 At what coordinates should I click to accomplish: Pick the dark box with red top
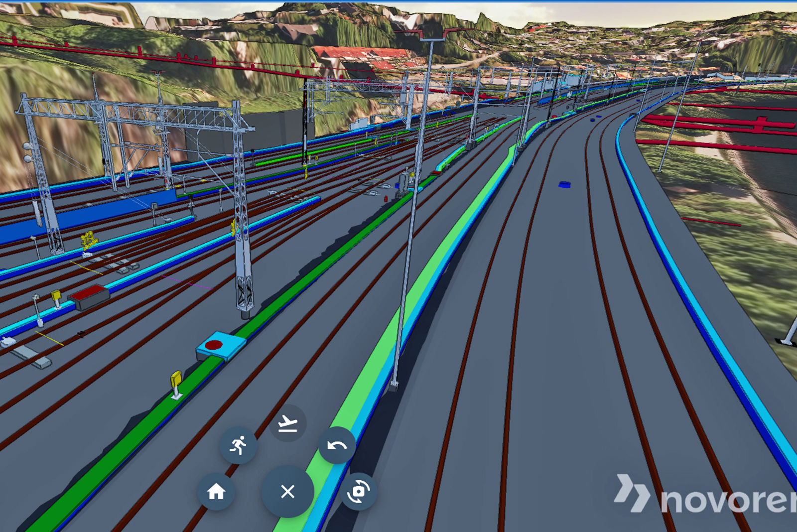(89, 297)
